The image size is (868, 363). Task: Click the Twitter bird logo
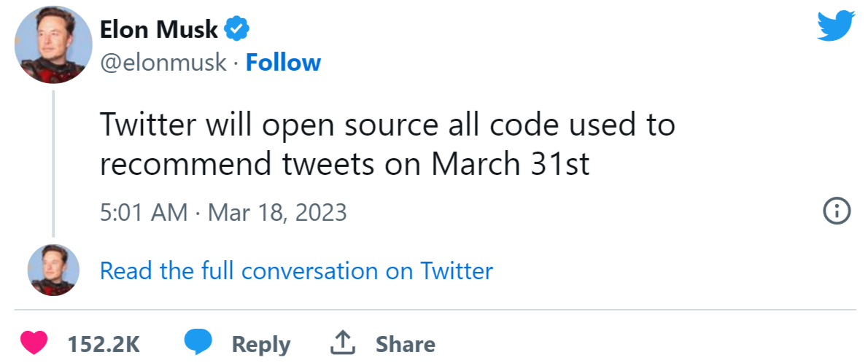(836, 28)
